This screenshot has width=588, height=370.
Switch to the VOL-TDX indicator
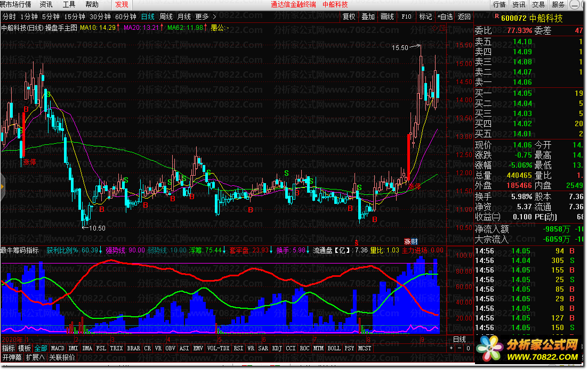218,349
